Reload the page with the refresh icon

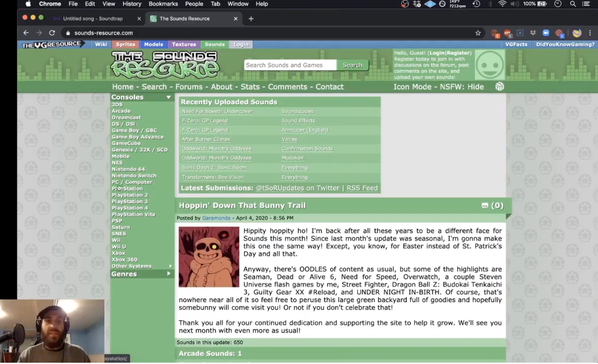(52, 33)
